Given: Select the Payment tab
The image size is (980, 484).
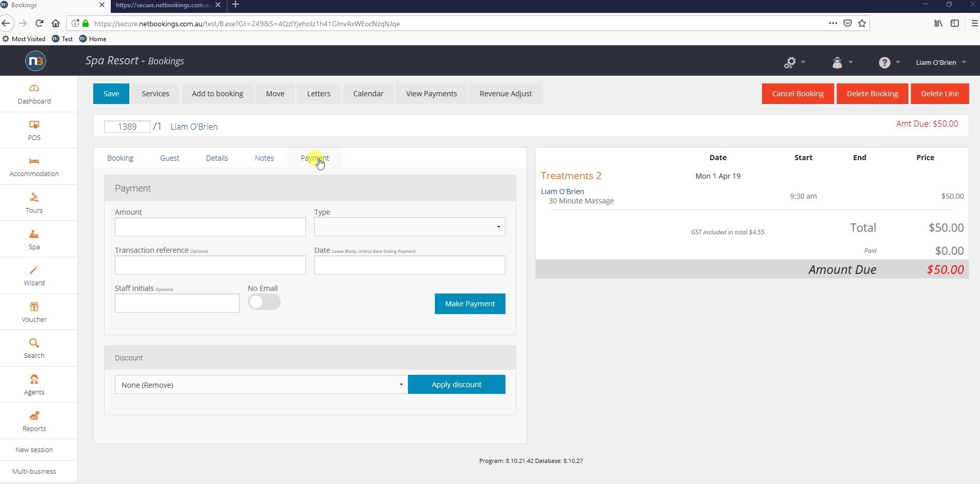Looking at the screenshot, I should 315,158.
